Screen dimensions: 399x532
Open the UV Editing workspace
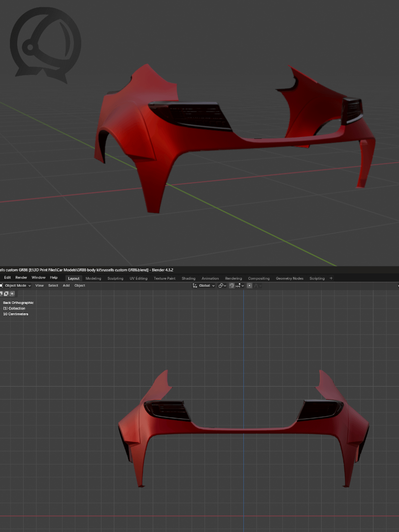pyautogui.click(x=138, y=278)
